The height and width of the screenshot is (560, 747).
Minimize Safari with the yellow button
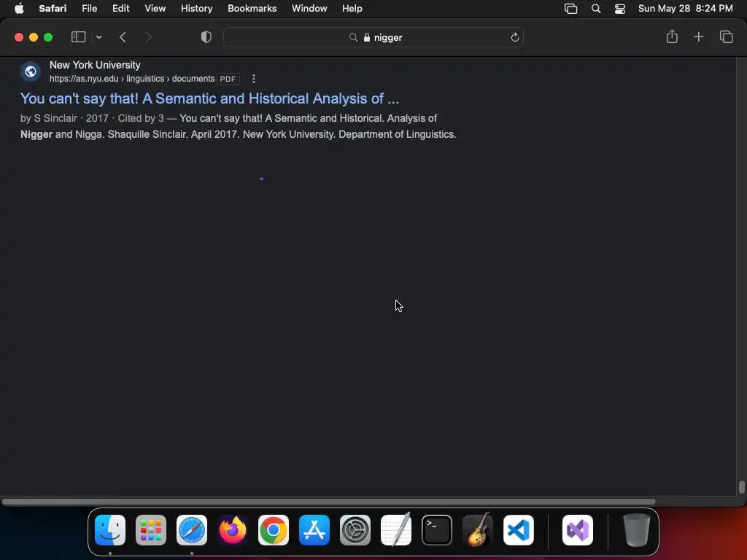pyautogui.click(x=34, y=37)
